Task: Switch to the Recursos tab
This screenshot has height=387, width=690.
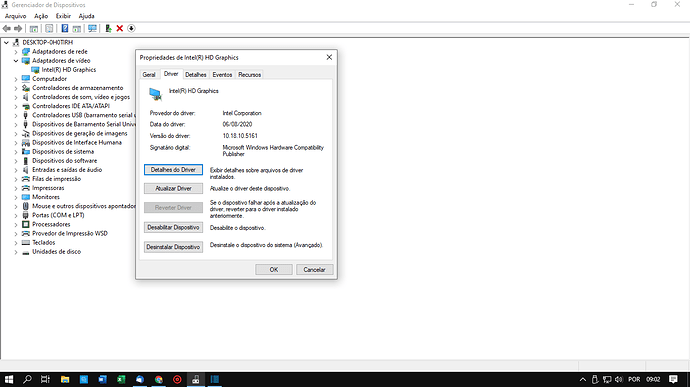Action: 250,75
